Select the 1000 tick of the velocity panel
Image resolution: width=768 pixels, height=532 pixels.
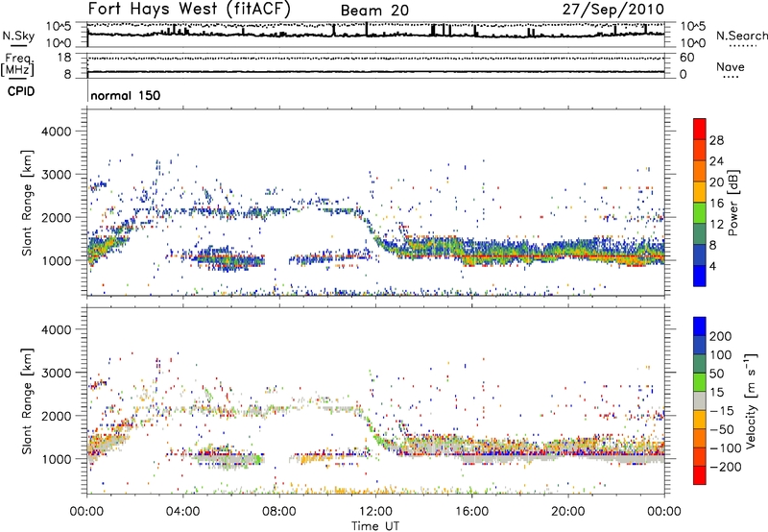tap(56, 459)
